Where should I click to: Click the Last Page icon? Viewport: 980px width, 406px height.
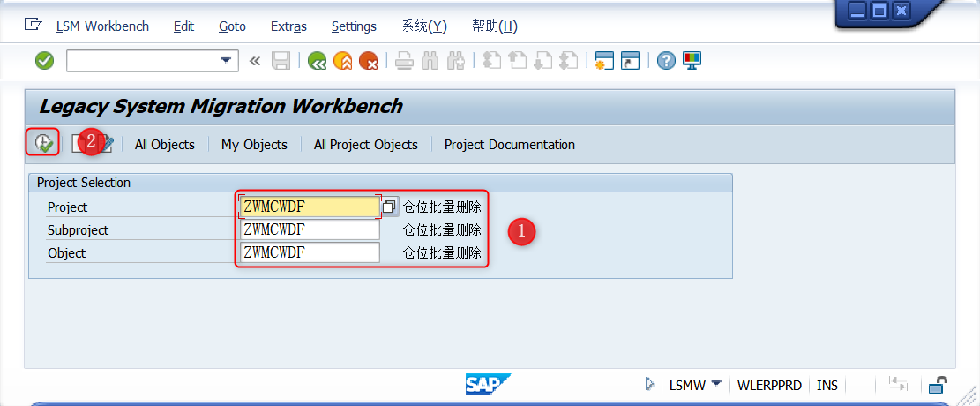pos(568,61)
